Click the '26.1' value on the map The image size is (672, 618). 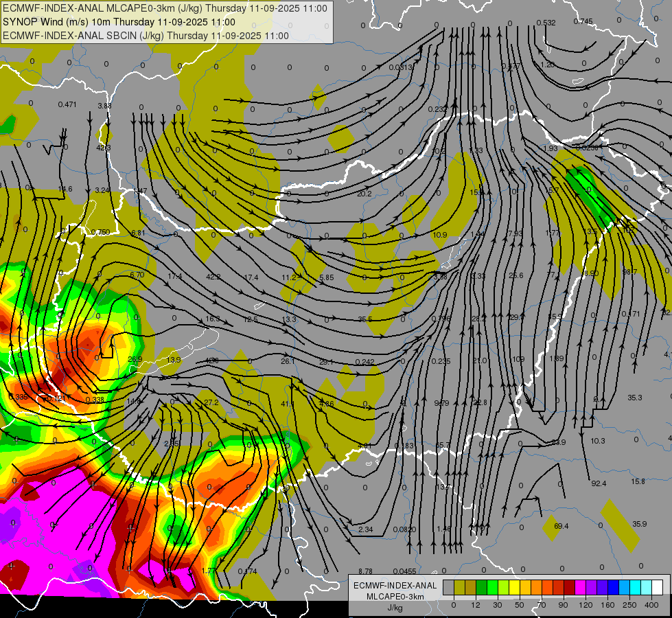[288, 361]
